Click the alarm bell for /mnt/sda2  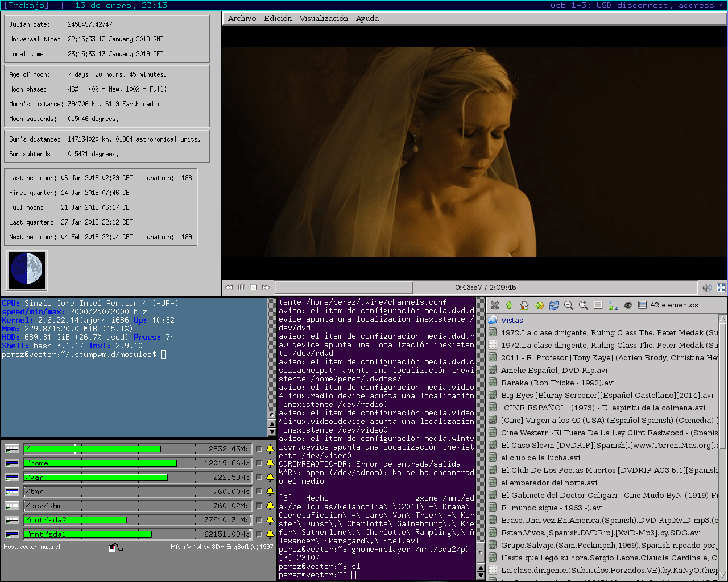point(270,520)
